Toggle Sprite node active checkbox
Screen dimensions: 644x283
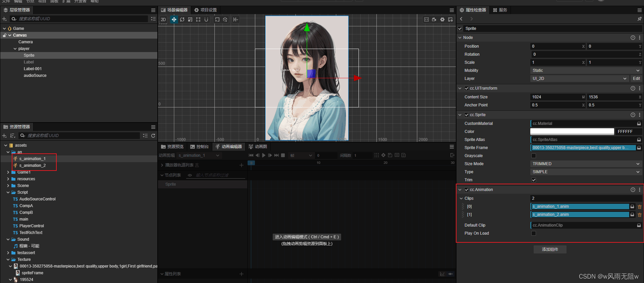(x=460, y=29)
